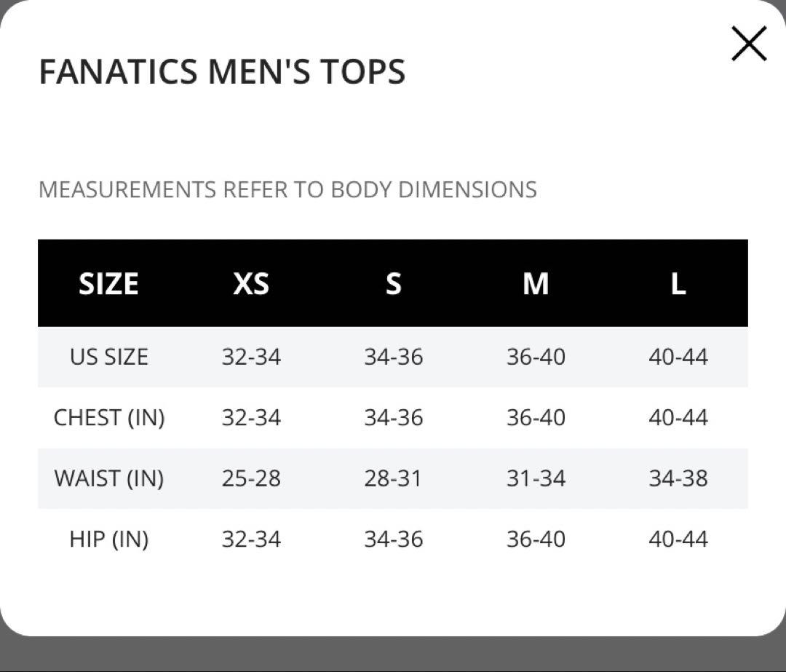Click the S column header
Viewport: 786px width, 672px height.
pyautogui.click(x=394, y=283)
